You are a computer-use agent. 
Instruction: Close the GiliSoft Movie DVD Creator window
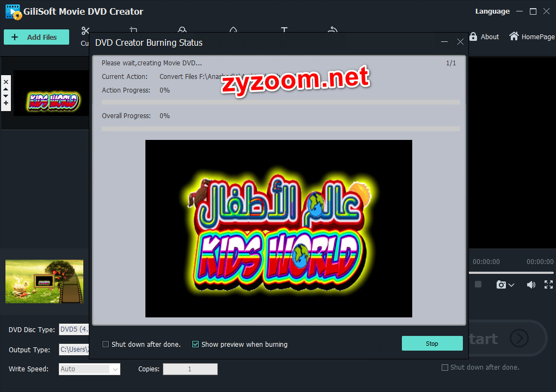point(546,11)
